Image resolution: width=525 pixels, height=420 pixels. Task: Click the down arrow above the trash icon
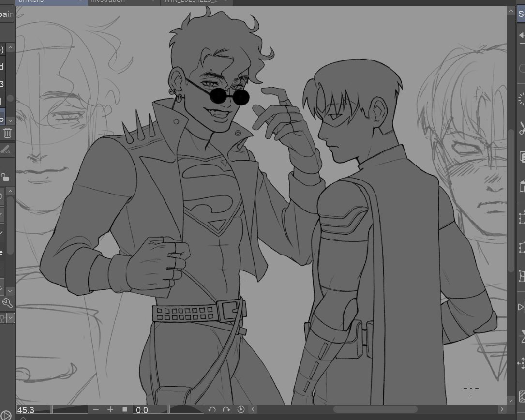point(10,120)
